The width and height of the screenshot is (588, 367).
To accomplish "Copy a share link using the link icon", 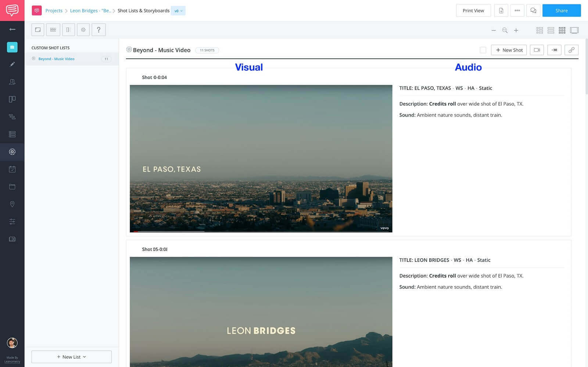I will [571, 50].
